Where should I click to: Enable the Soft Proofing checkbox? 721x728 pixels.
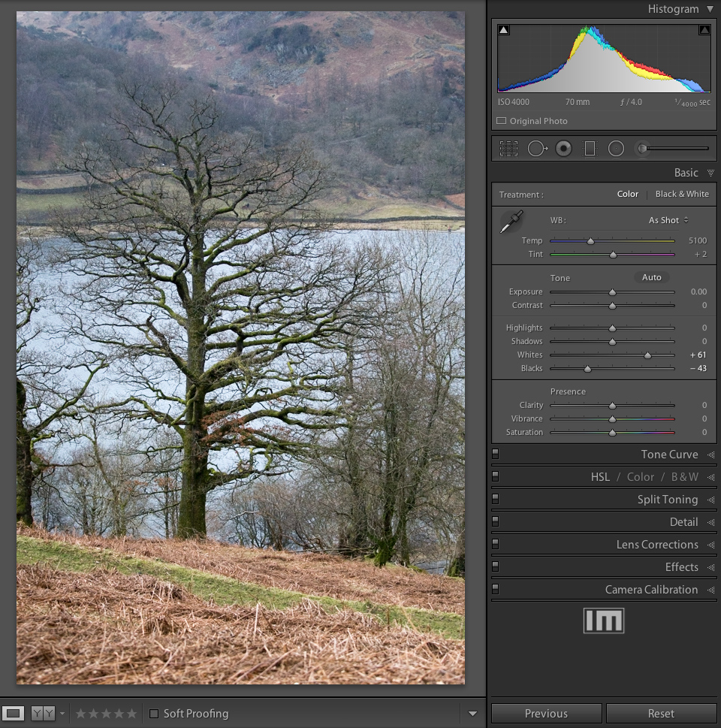(x=154, y=714)
